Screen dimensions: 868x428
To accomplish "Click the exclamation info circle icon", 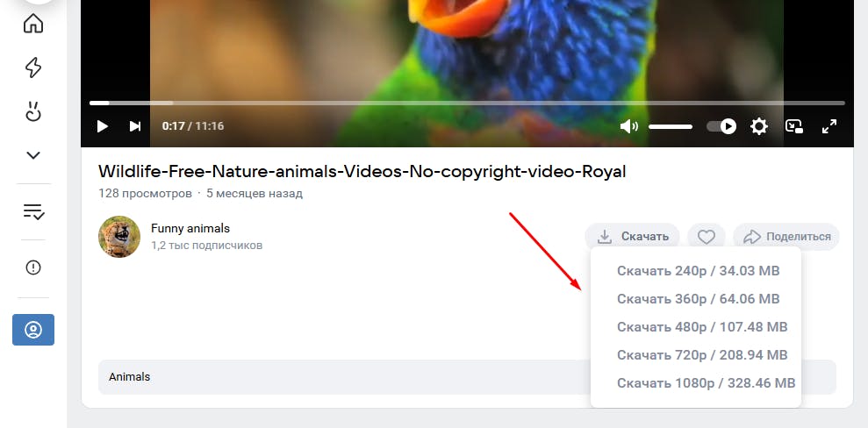I will tap(33, 267).
